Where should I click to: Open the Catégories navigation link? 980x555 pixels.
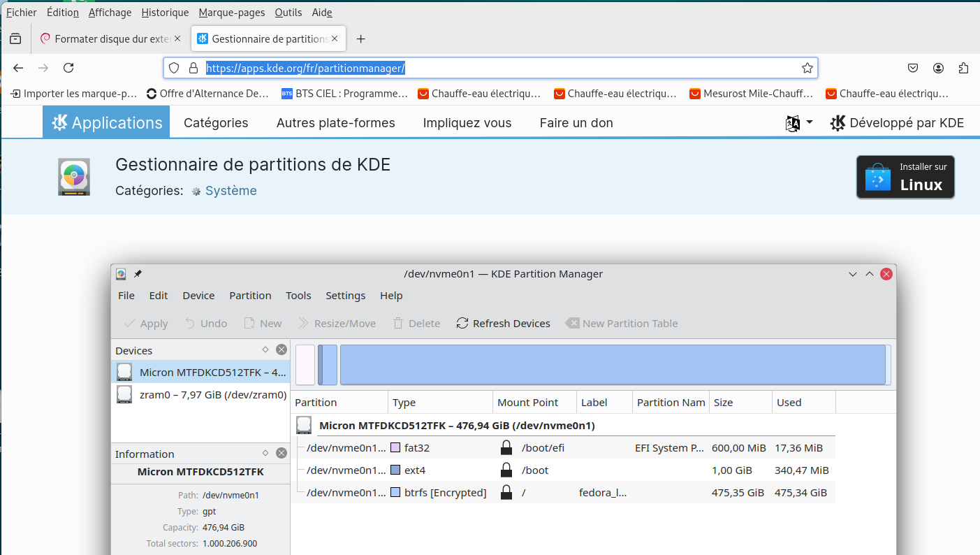tap(216, 122)
